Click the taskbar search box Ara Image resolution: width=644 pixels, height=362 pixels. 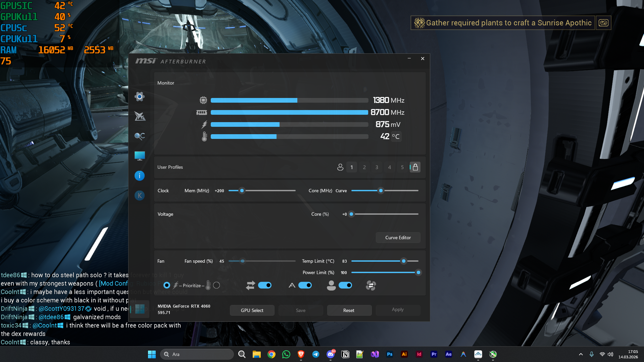click(197, 354)
